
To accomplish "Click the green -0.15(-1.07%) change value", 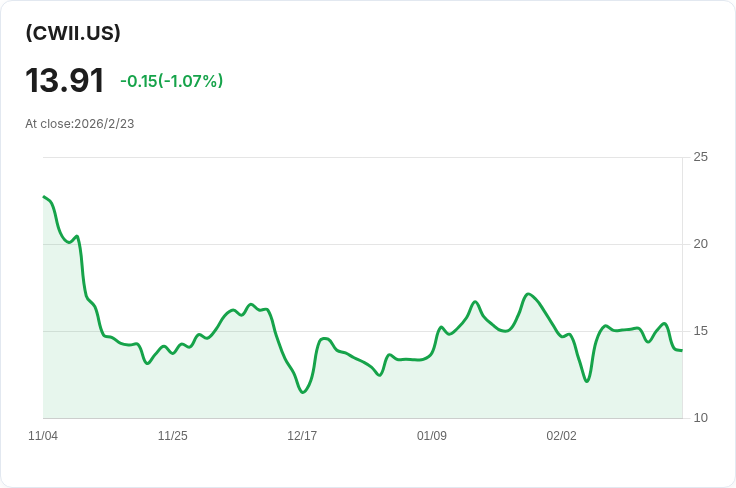I will [171, 81].
